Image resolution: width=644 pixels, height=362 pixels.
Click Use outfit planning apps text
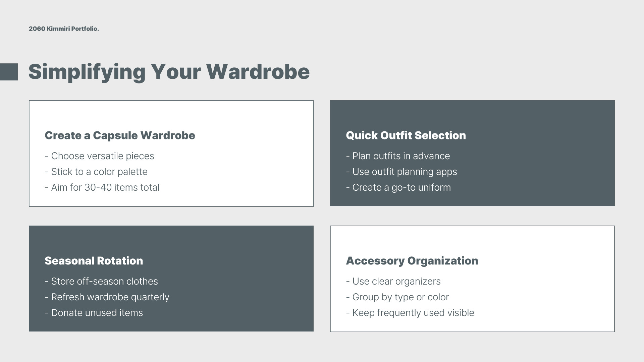(401, 172)
